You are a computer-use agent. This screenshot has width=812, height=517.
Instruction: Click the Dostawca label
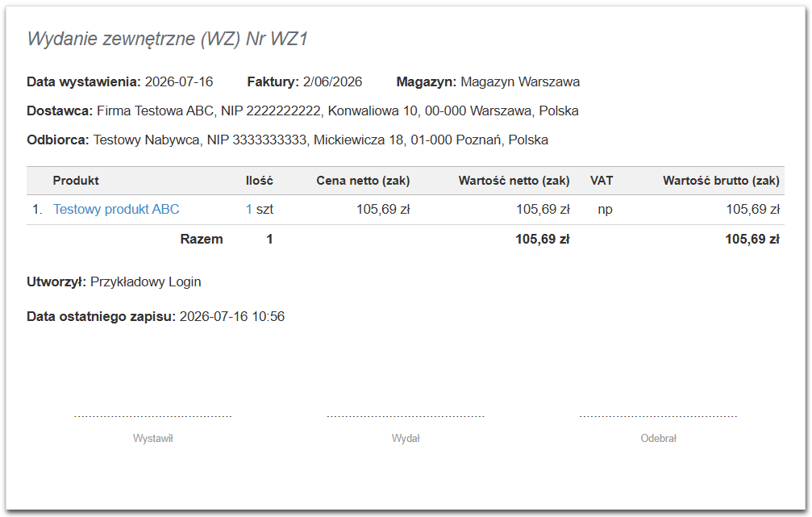coord(60,110)
